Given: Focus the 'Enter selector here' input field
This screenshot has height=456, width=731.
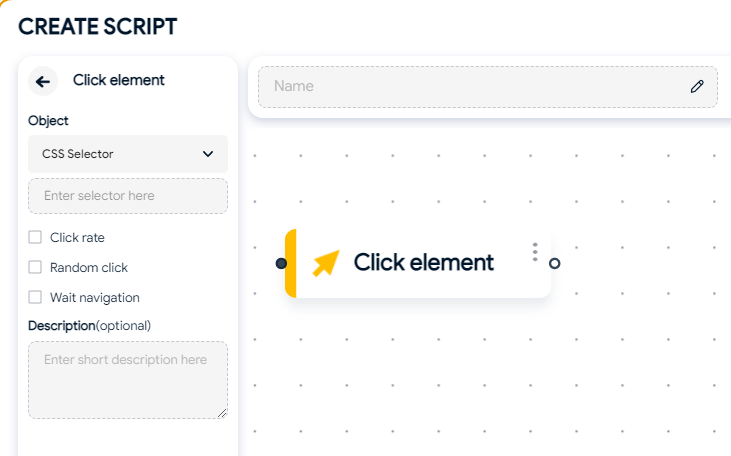Looking at the screenshot, I should tap(128, 196).
